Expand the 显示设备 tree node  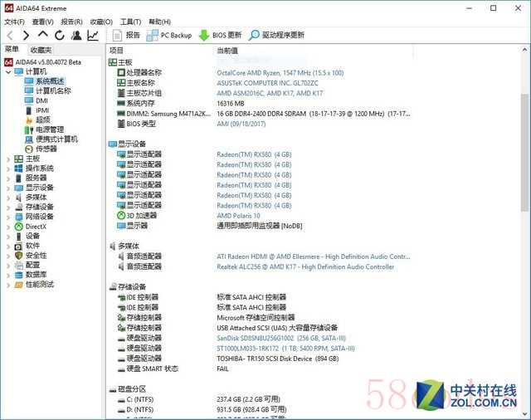[x=8, y=188]
